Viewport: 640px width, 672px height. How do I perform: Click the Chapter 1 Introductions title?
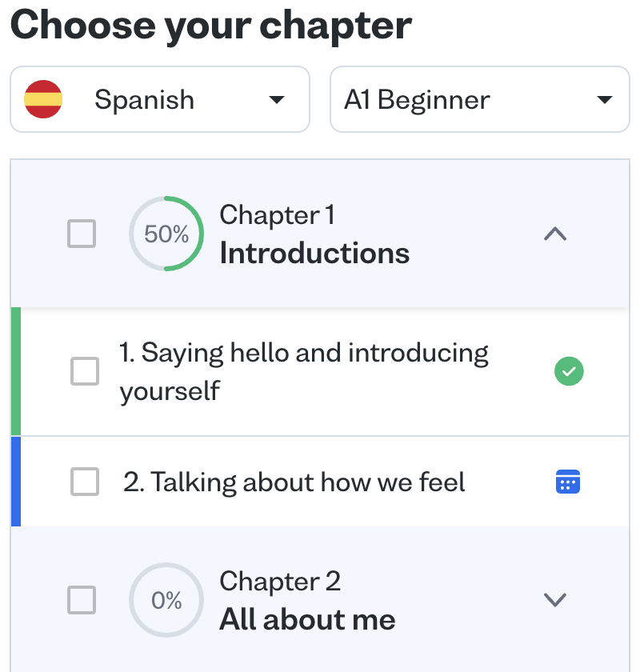(314, 253)
